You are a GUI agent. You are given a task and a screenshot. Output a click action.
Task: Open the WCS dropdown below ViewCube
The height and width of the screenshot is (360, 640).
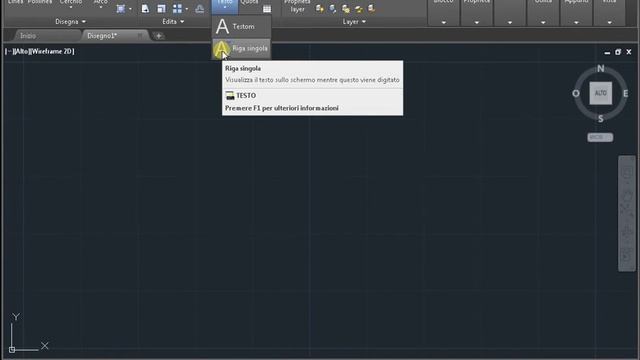600,138
